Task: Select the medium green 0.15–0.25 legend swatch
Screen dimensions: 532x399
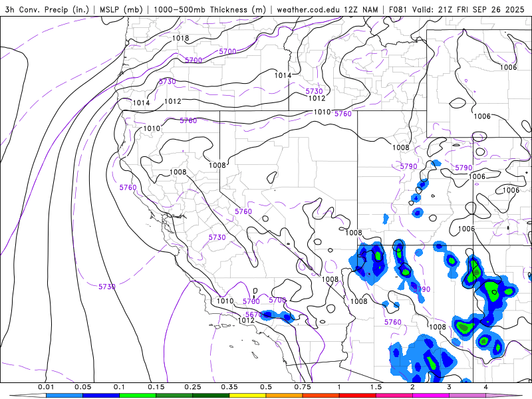Action: click(174, 396)
